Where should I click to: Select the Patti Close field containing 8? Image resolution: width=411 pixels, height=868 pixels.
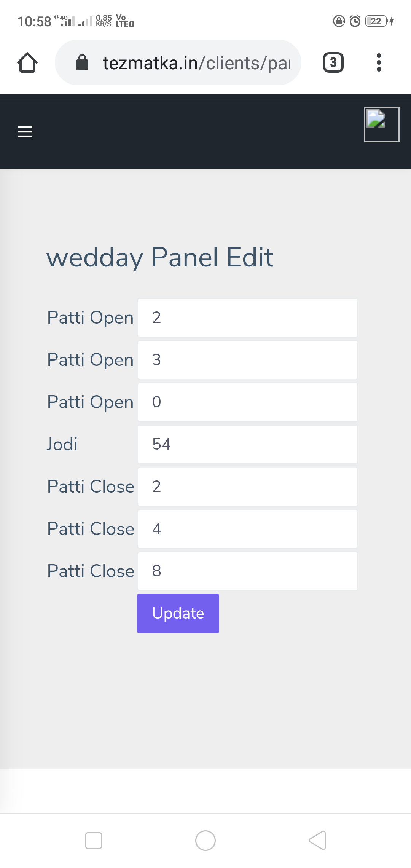coord(248,571)
